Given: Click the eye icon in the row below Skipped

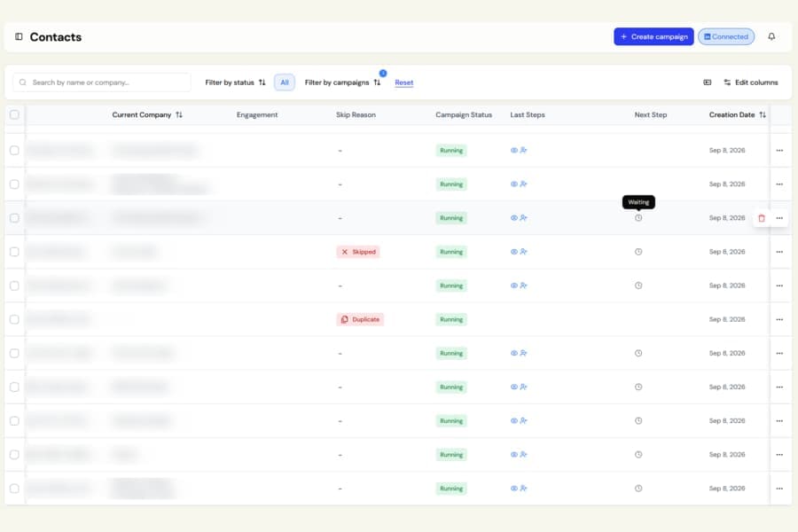Looking at the screenshot, I should point(514,286).
